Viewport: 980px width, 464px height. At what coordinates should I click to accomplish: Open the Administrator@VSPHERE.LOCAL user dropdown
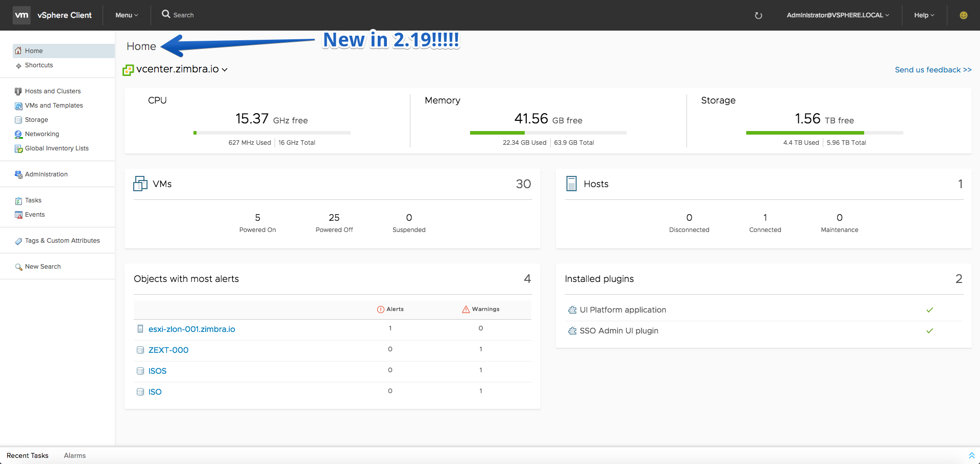click(838, 15)
